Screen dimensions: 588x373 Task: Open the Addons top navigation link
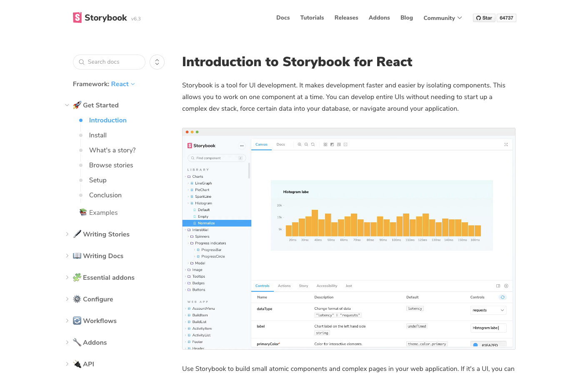pyautogui.click(x=379, y=17)
